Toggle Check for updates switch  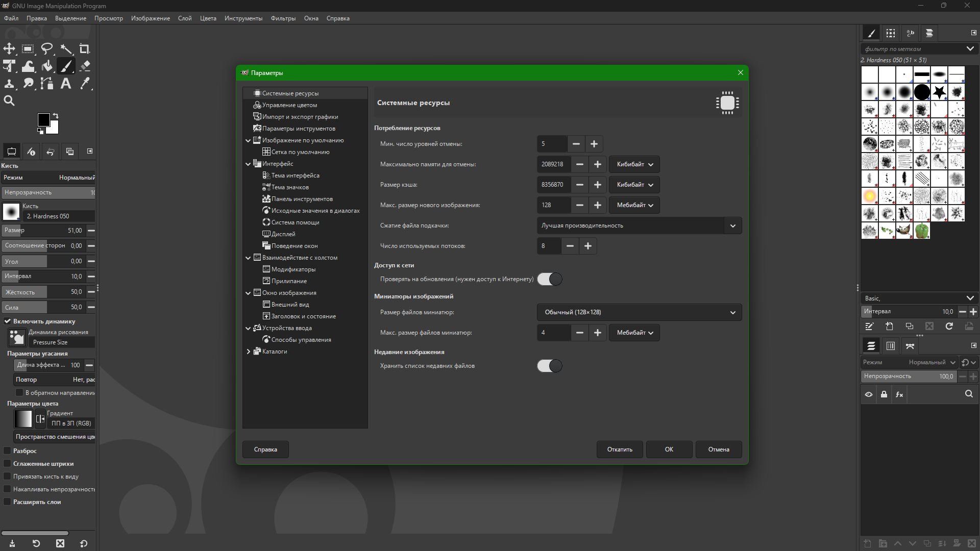(550, 279)
